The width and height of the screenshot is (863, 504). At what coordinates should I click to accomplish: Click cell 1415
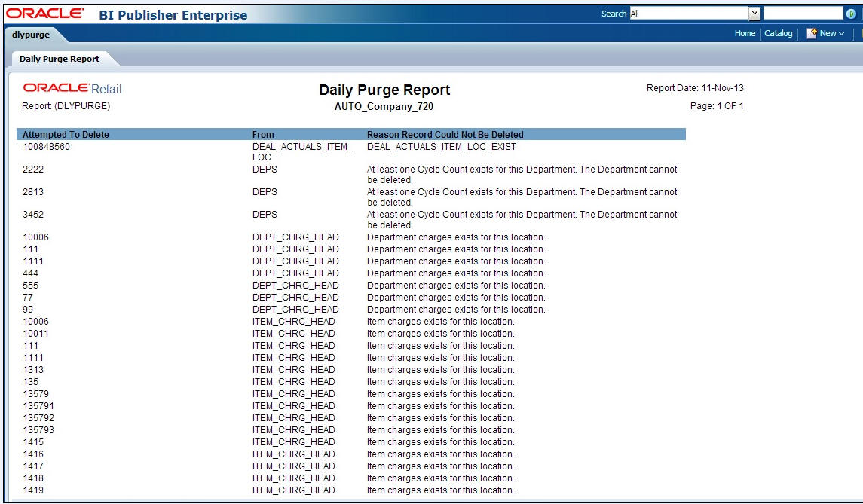[33, 442]
